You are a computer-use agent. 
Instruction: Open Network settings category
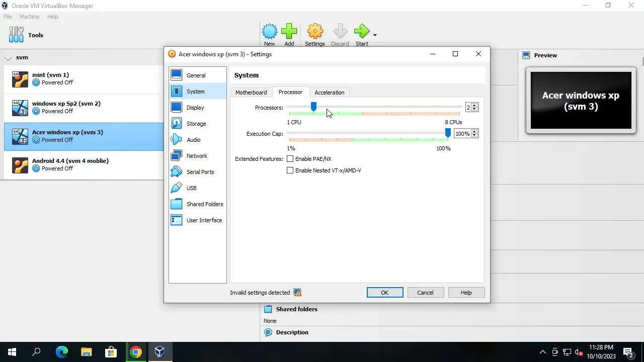pos(197,156)
